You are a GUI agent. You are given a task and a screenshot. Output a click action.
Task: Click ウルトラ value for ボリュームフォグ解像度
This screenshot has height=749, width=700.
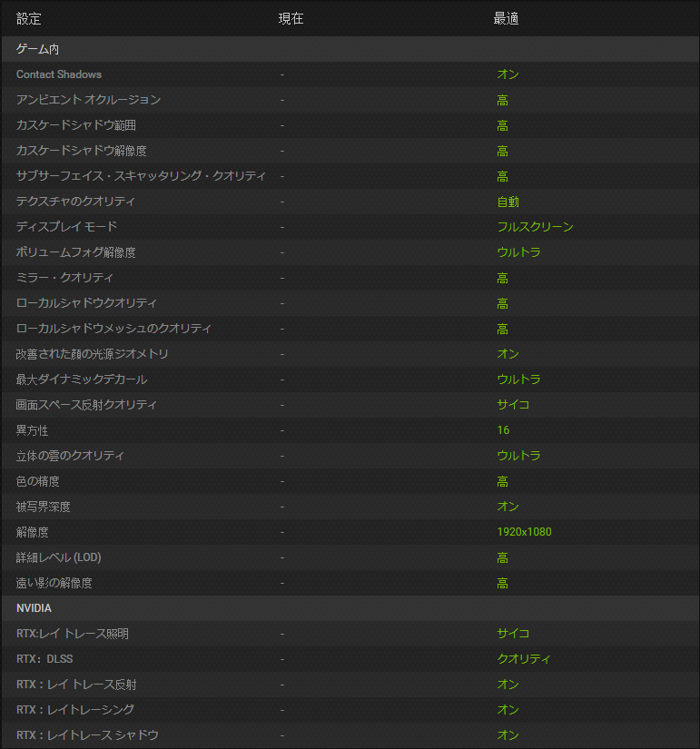click(519, 252)
